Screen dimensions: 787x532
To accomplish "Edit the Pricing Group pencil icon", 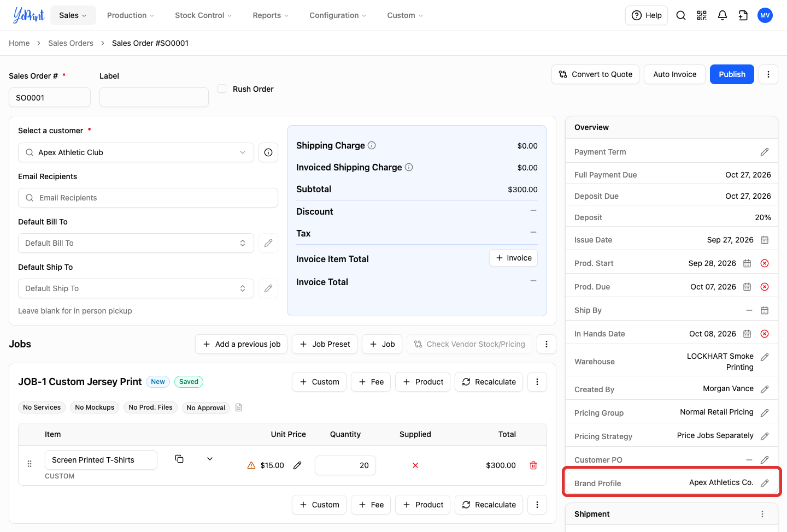I will coord(765,413).
